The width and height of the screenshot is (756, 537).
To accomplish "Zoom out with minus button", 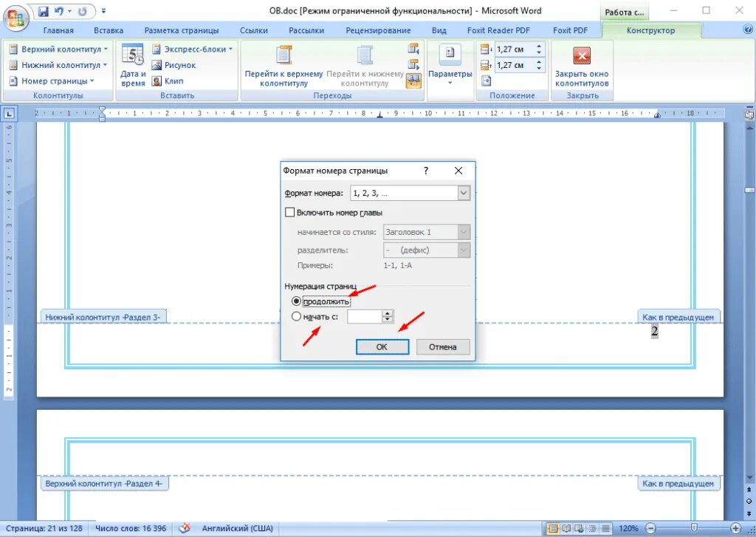I will [650, 528].
